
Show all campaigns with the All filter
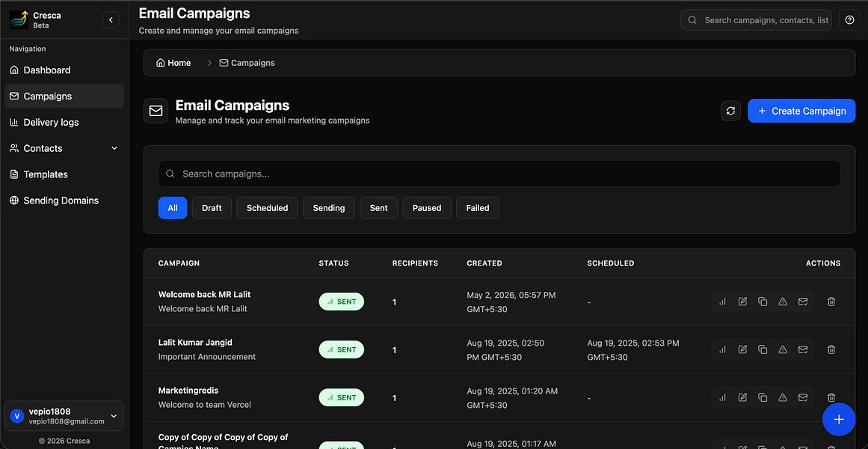173,208
